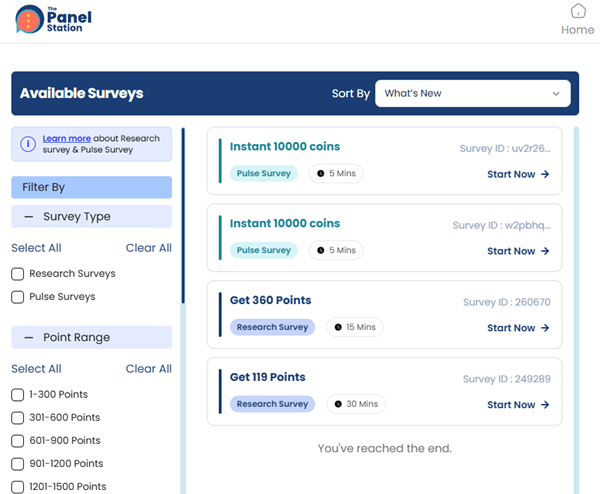Select All under Survey Type
This screenshot has height=494, width=600.
(x=36, y=248)
